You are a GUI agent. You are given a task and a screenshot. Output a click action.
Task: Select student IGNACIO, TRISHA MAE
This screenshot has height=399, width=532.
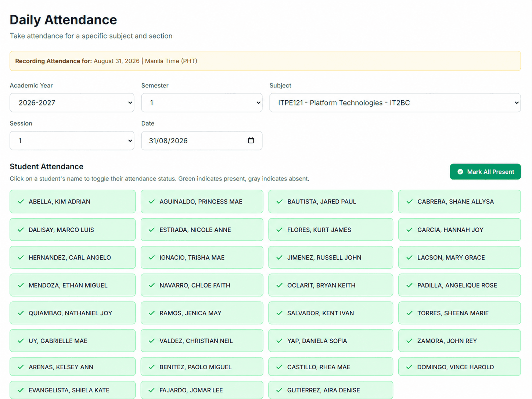click(202, 258)
